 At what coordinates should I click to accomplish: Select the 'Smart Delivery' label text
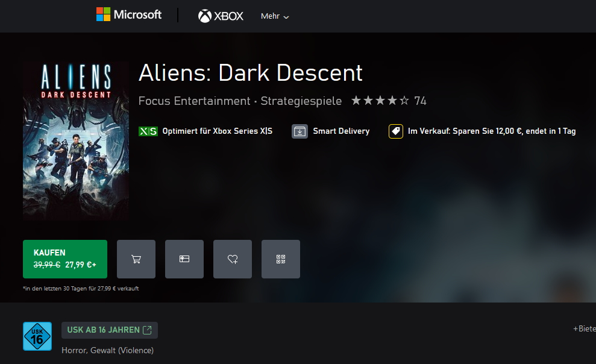[x=341, y=131]
